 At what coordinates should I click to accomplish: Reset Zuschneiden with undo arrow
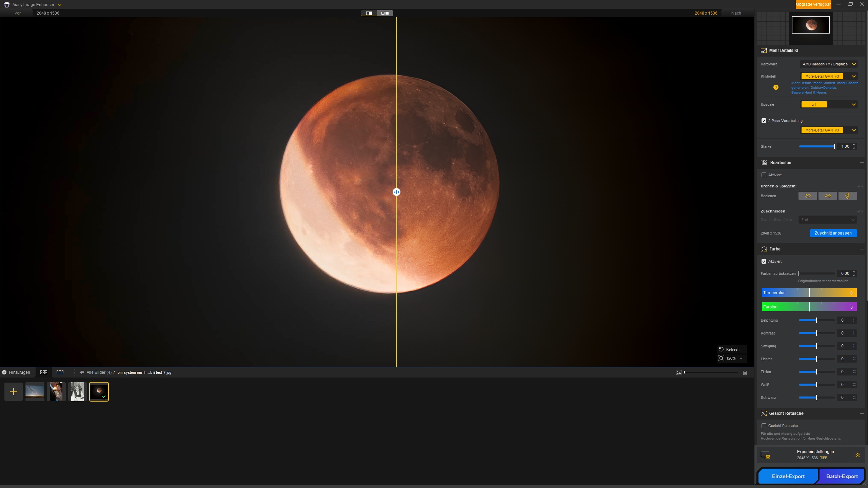click(860, 211)
